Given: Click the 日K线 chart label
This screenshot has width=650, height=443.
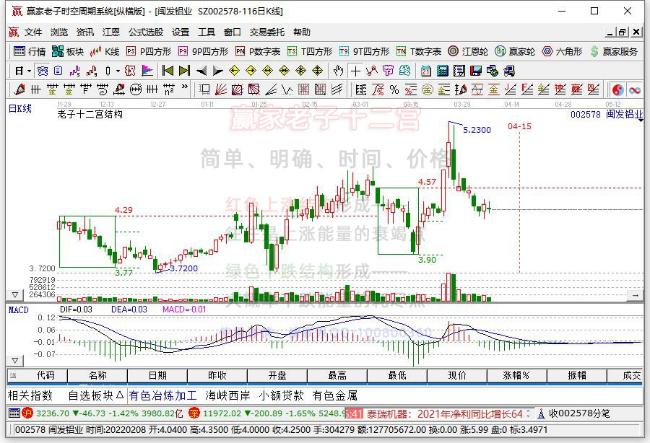Looking at the screenshot, I should tap(20, 109).
